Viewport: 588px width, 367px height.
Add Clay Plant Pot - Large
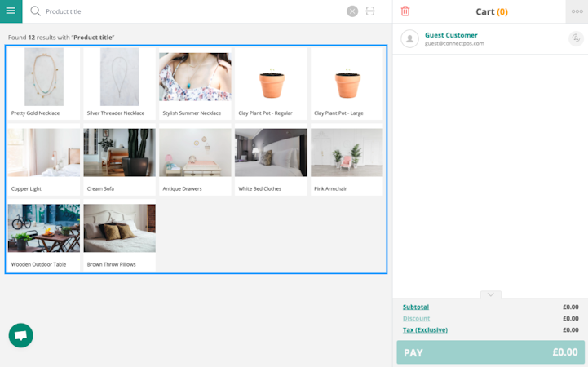[x=347, y=83]
